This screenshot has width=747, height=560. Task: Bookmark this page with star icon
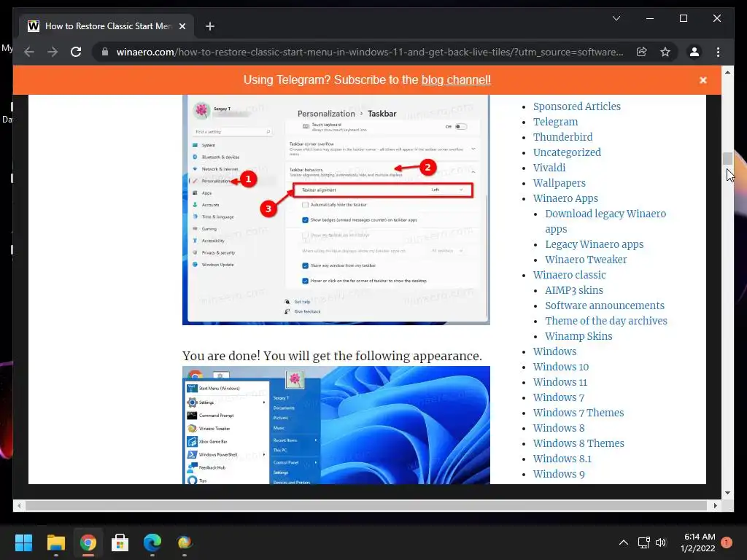(665, 52)
